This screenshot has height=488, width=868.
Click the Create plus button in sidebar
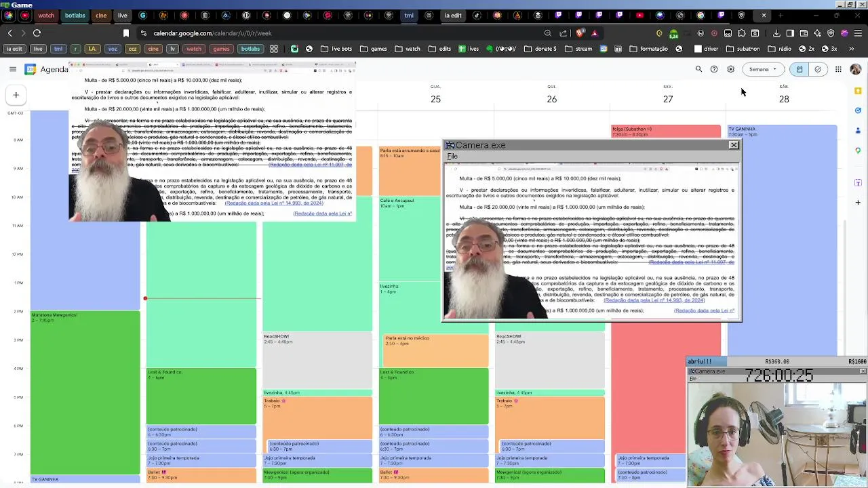tap(16, 95)
